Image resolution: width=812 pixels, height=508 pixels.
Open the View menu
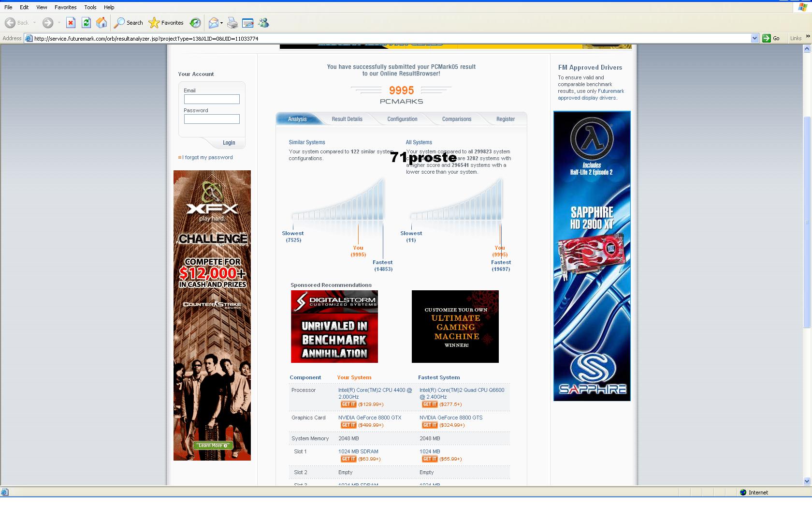click(42, 7)
